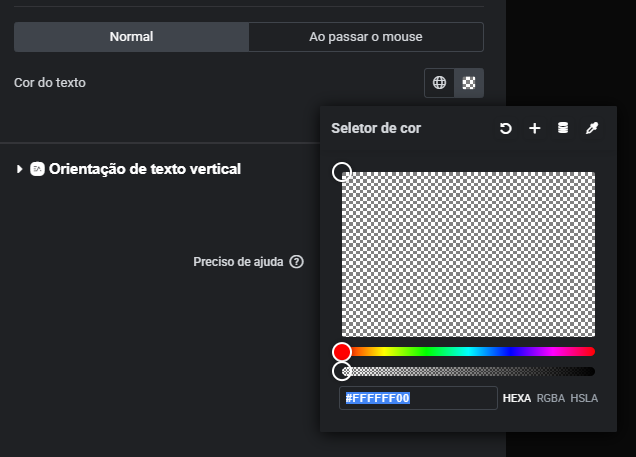
Task: Click the red handle on the hue slider
Action: coord(342,352)
